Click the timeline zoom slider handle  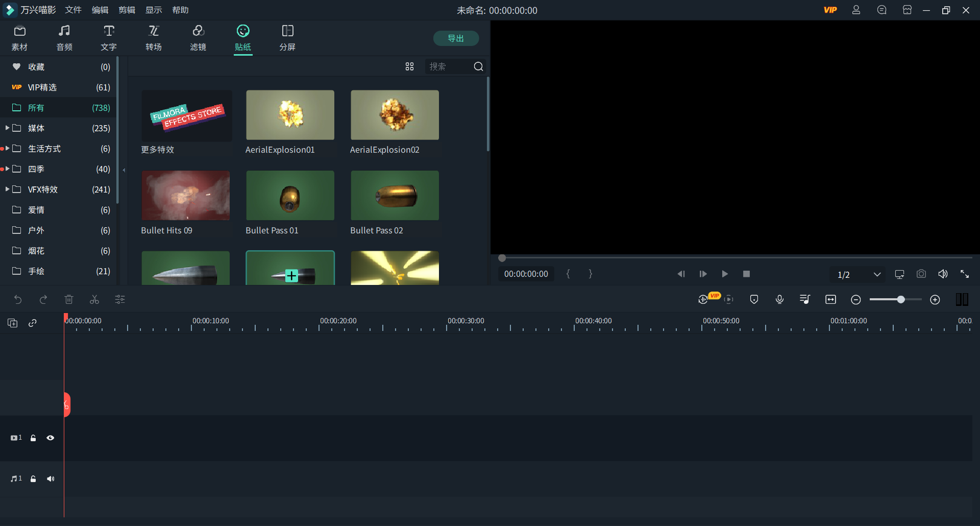tap(901, 300)
